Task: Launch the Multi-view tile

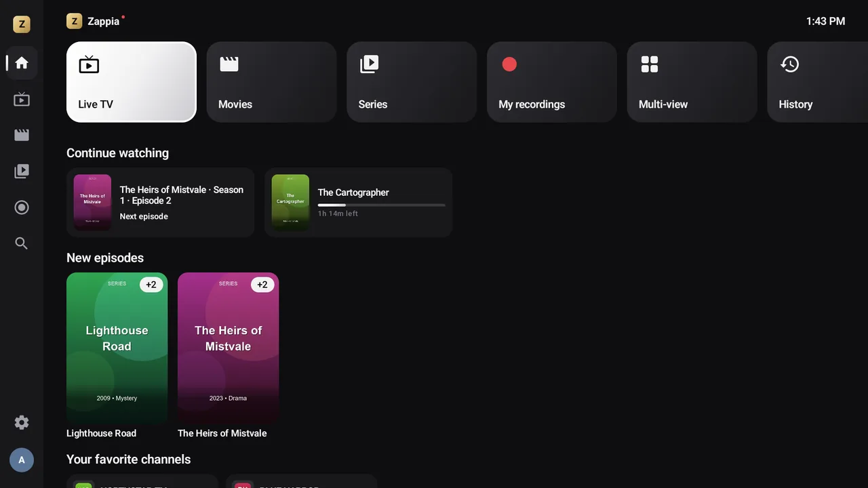Action: 692,82
